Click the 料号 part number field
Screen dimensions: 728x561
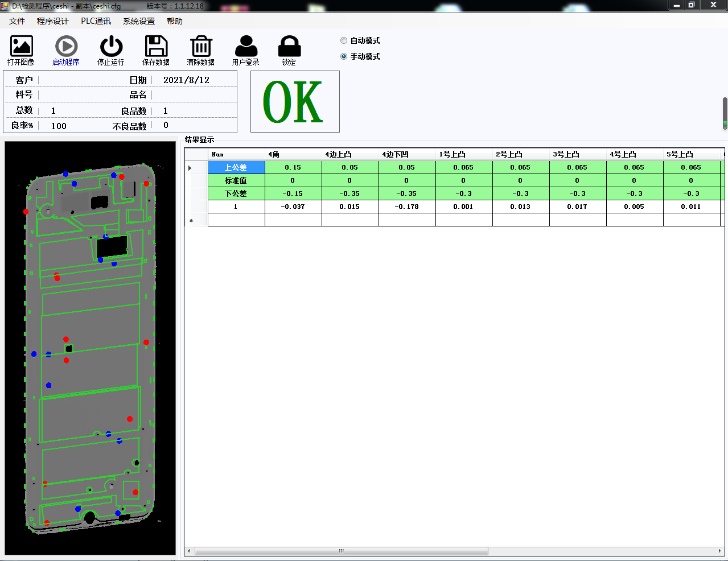[81, 94]
